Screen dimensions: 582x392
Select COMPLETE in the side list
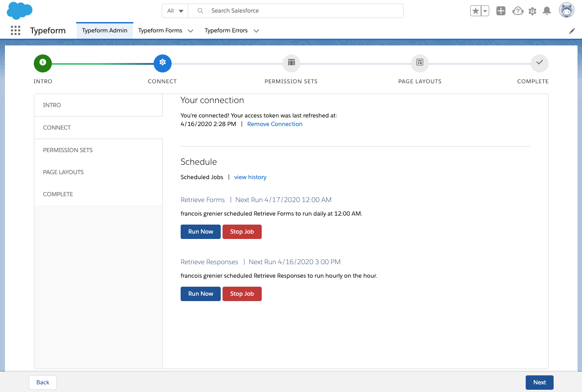[98, 194]
